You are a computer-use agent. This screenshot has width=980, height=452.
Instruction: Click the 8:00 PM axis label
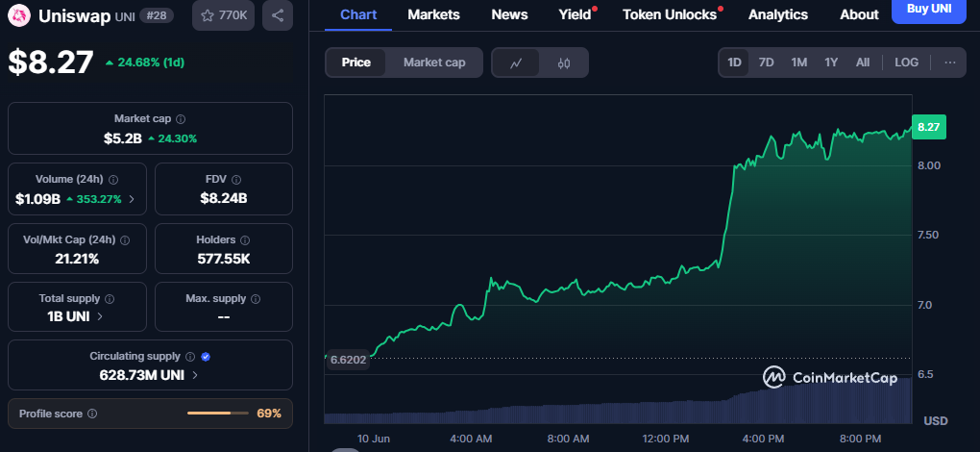[x=860, y=439]
